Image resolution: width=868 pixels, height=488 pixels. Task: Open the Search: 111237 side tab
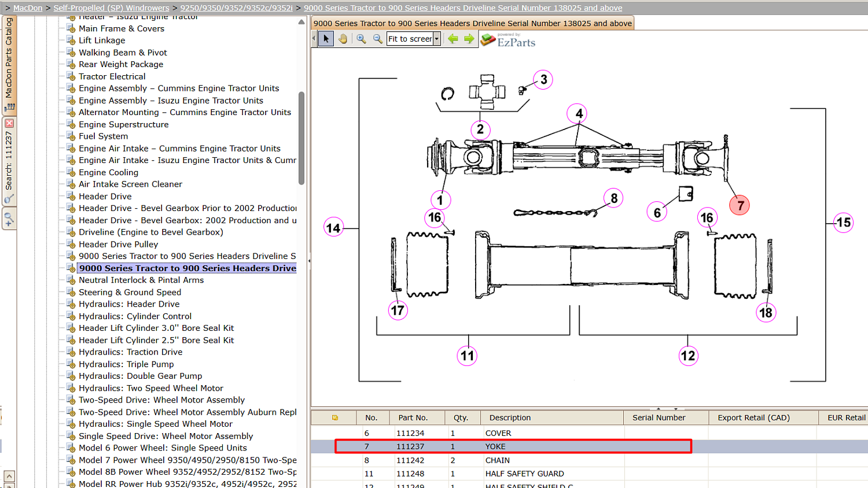coord(9,161)
